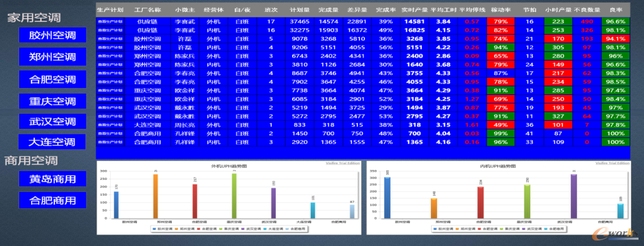Click 查看生产计划 for the 班次 16 row
644x246 pixels.
(x=110, y=30)
